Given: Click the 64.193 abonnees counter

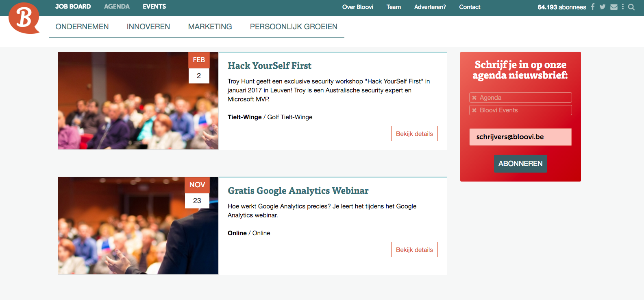Looking at the screenshot, I should click(562, 7).
